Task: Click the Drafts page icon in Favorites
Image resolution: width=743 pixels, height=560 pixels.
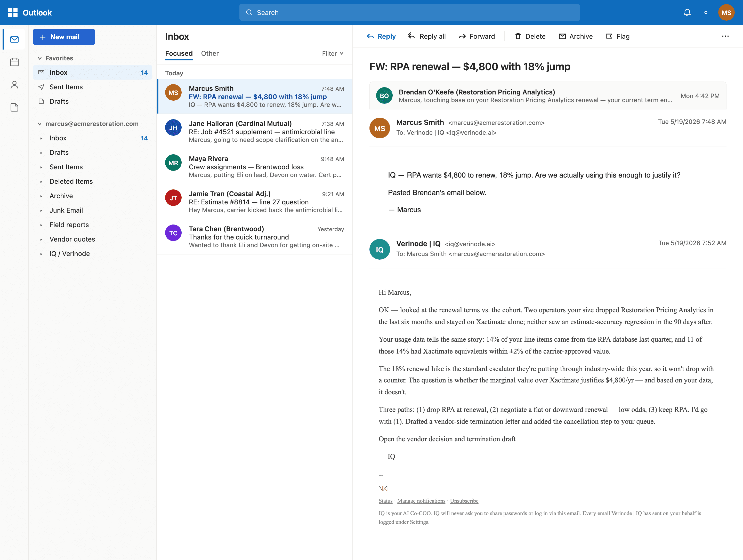Action: pyautogui.click(x=41, y=101)
